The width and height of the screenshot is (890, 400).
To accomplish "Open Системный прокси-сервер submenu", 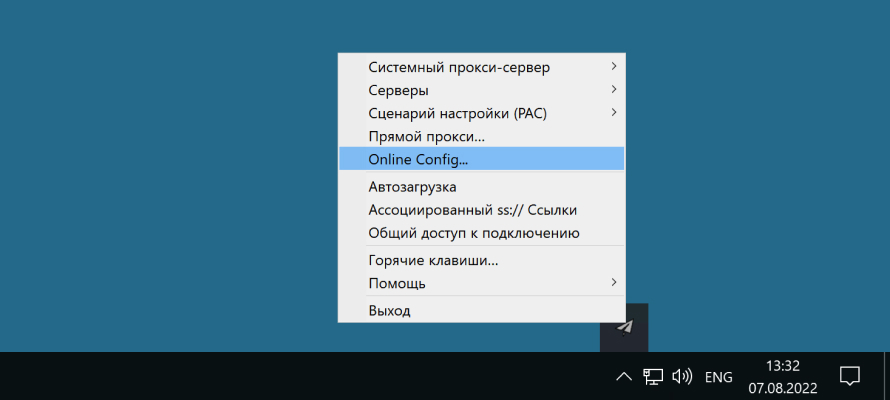I will (x=481, y=68).
